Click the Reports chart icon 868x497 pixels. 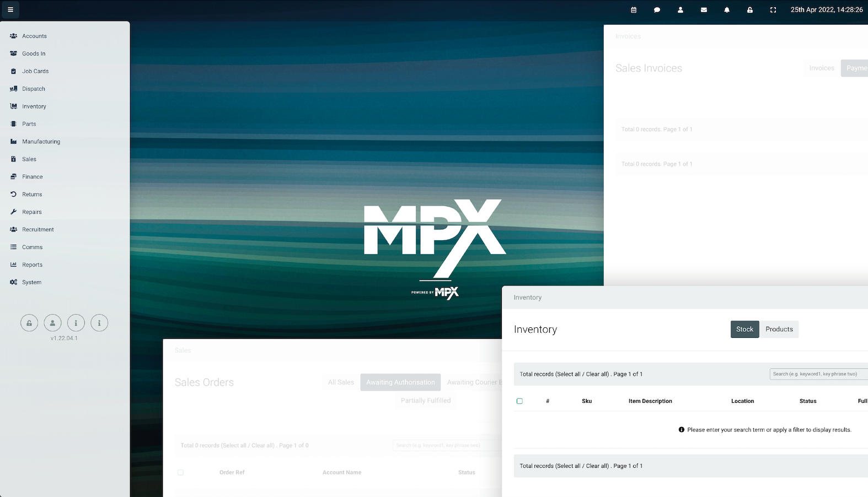(x=13, y=265)
